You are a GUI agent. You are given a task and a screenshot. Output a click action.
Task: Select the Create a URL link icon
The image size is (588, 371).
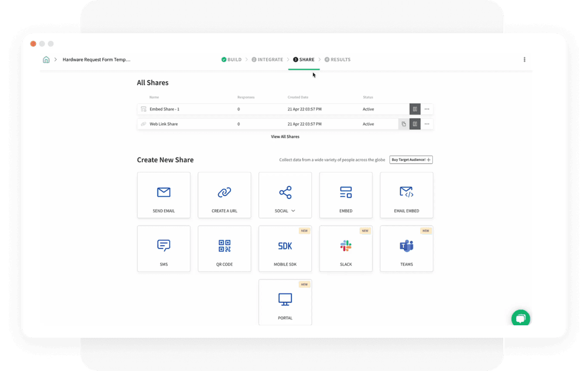pos(224,192)
